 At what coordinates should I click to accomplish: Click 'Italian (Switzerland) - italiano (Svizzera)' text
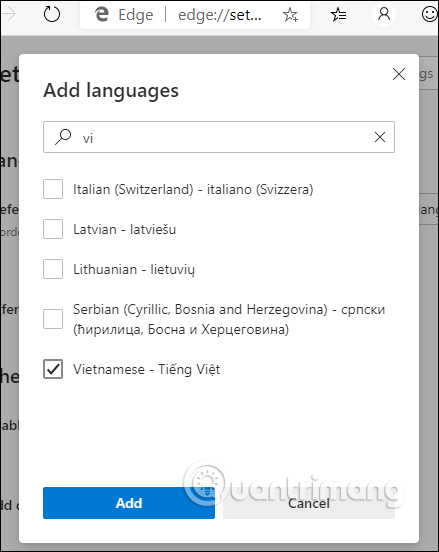click(x=193, y=189)
